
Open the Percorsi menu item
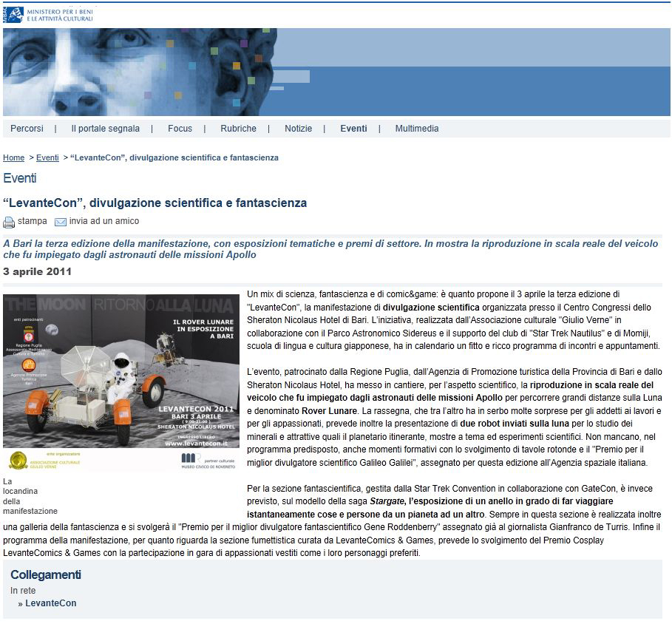(x=27, y=129)
